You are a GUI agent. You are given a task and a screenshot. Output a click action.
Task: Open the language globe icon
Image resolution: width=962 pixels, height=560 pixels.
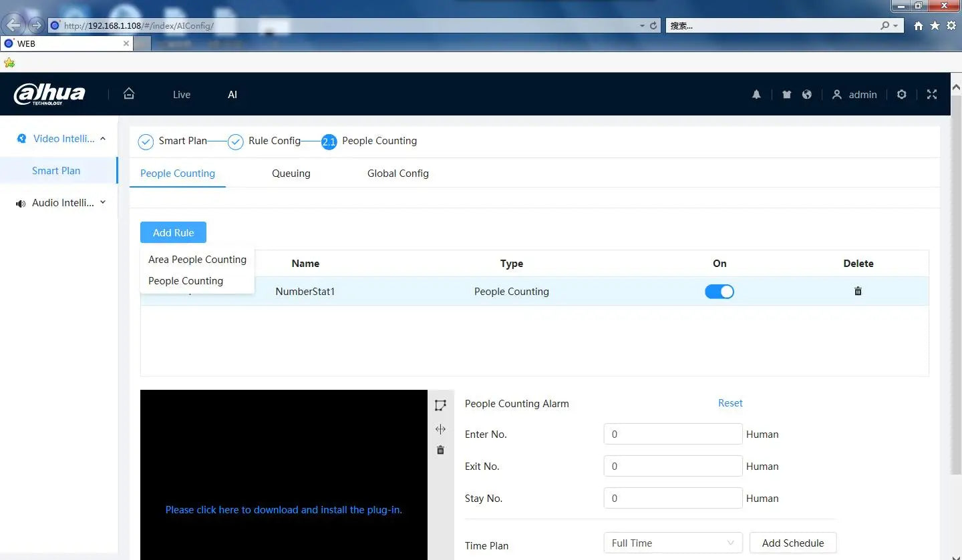(807, 95)
